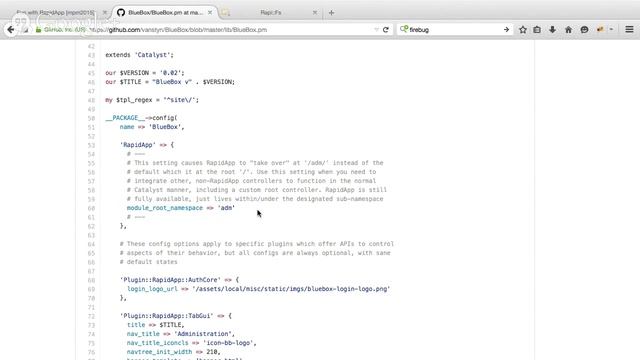Viewport: 640px width, 360px height.
Task: Click line number 72
Action: click(x=91, y=316)
